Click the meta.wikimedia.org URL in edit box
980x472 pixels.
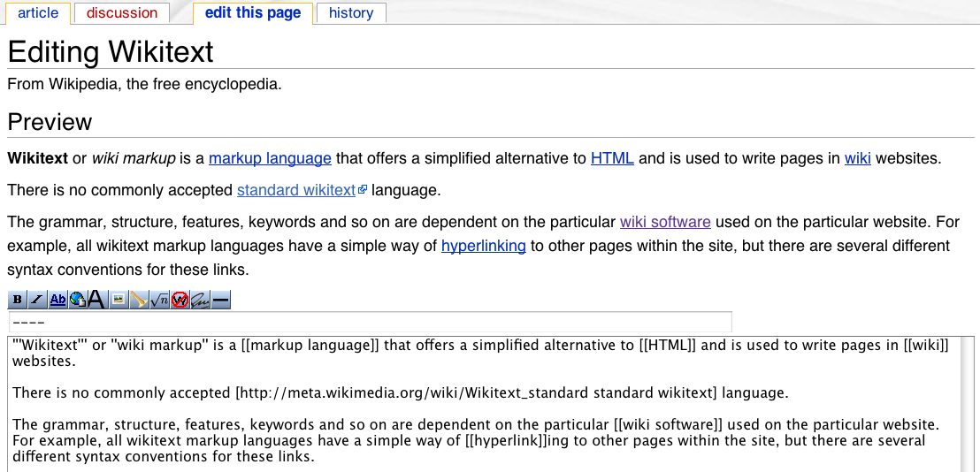[x=414, y=393]
